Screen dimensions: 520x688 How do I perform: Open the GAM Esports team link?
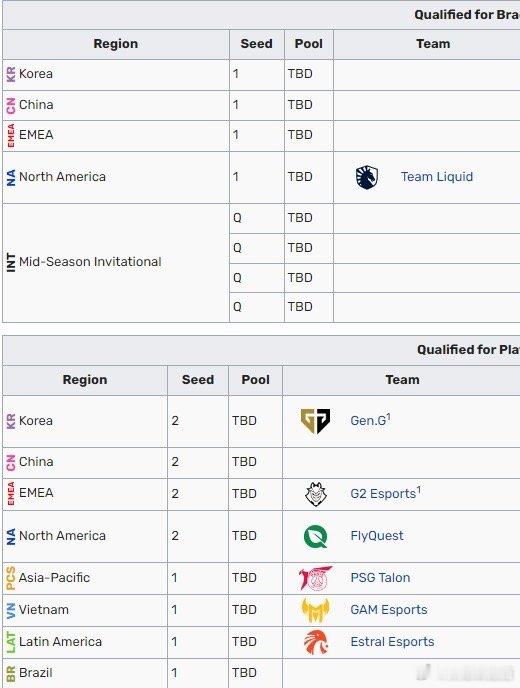388,609
